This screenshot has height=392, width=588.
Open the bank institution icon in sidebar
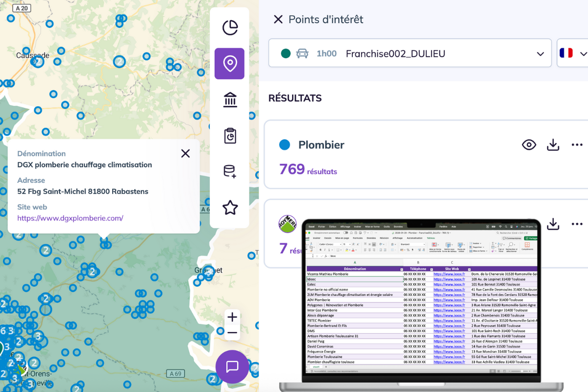(230, 99)
